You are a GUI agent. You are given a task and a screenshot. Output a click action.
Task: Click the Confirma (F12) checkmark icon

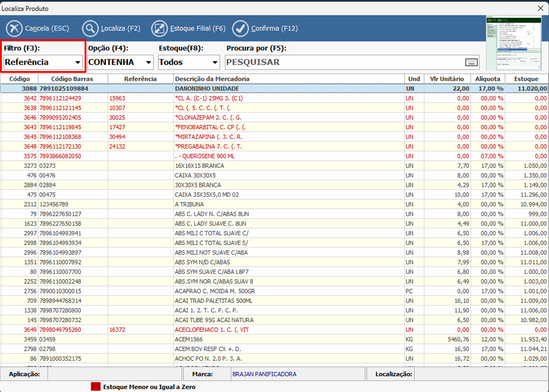241,28
